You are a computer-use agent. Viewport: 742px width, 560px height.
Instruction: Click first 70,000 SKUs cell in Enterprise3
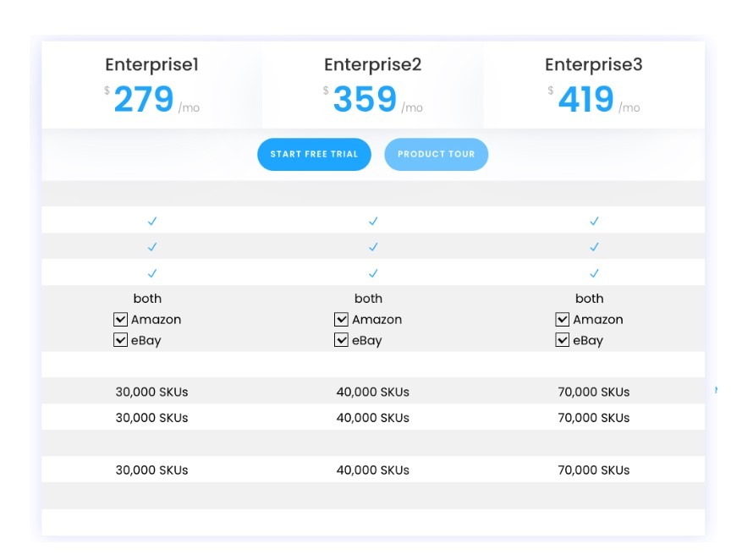pos(594,393)
